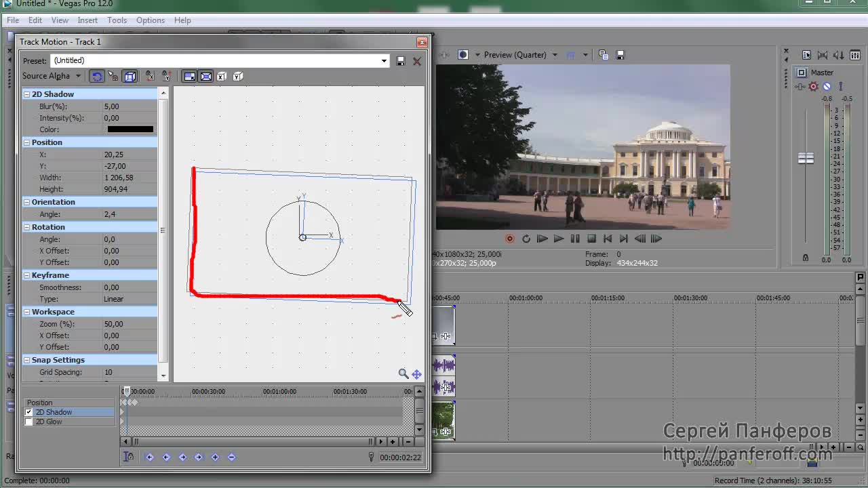868x488 pixels.
Task: Solo the Master bus exclamation icon
Action: coord(840,87)
